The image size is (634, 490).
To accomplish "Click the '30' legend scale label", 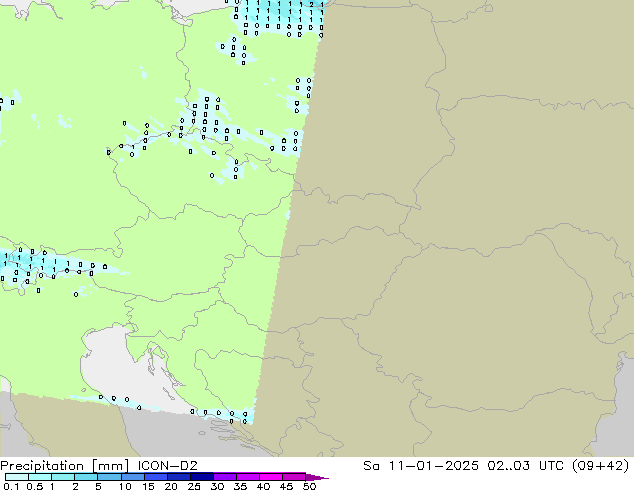I will (217, 486).
